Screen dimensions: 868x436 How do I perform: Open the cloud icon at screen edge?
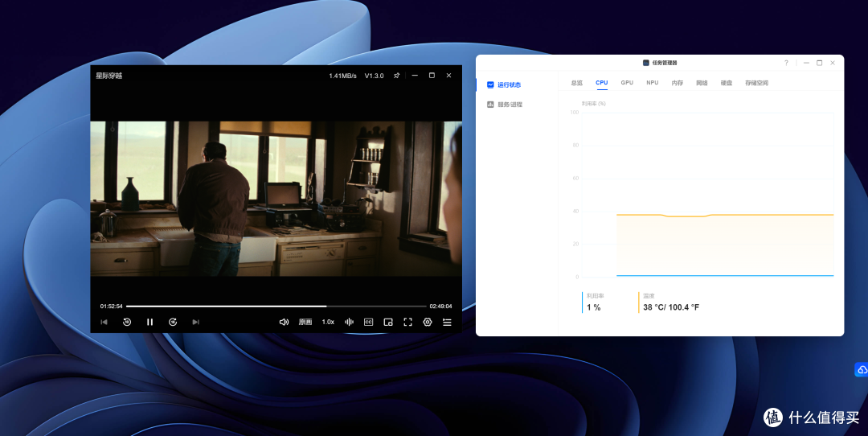point(862,369)
